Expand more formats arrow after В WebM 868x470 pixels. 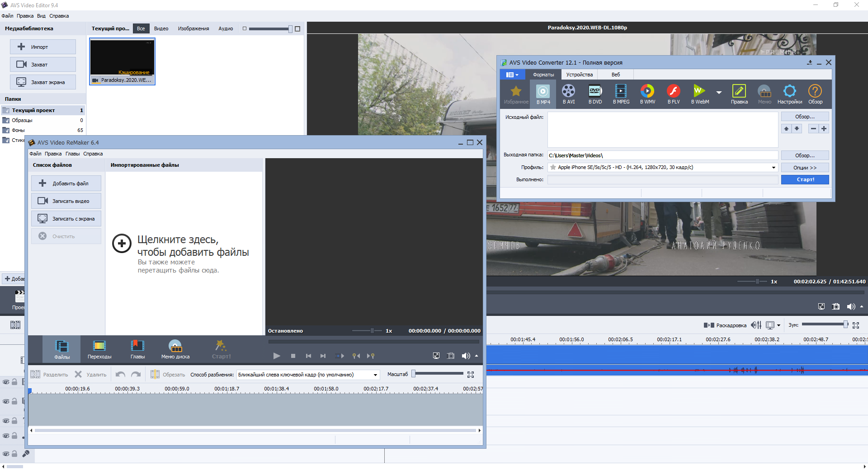[719, 93]
